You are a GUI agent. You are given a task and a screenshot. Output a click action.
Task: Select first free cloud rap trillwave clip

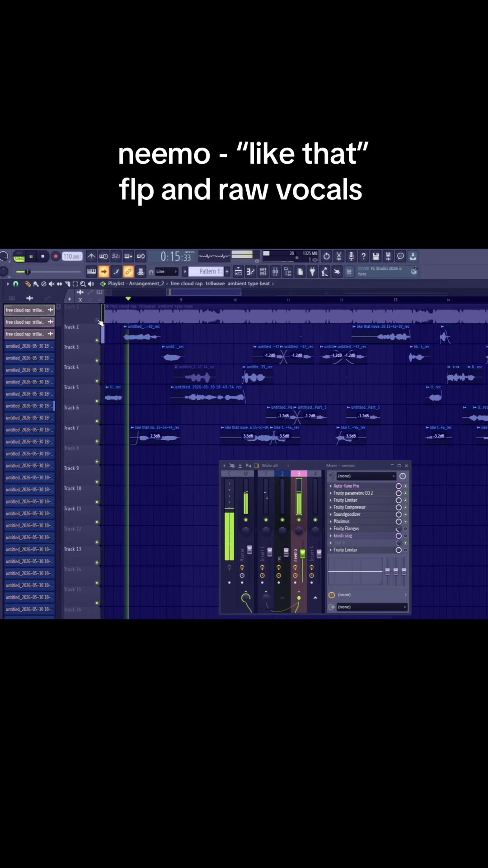click(x=29, y=310)
